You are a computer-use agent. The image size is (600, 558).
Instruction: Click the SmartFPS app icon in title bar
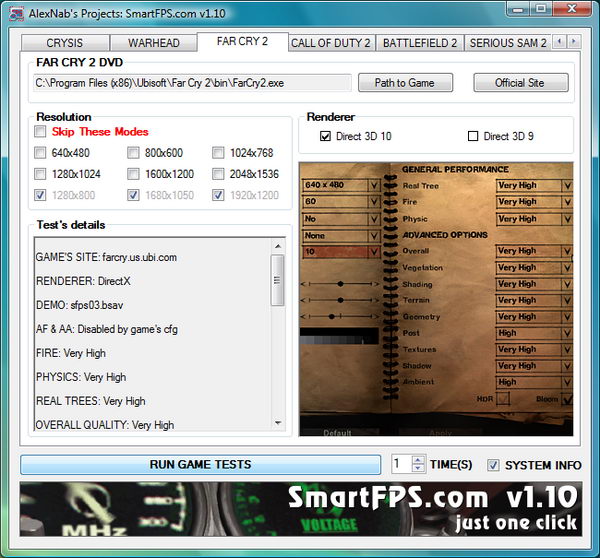(x=16, y=13)
